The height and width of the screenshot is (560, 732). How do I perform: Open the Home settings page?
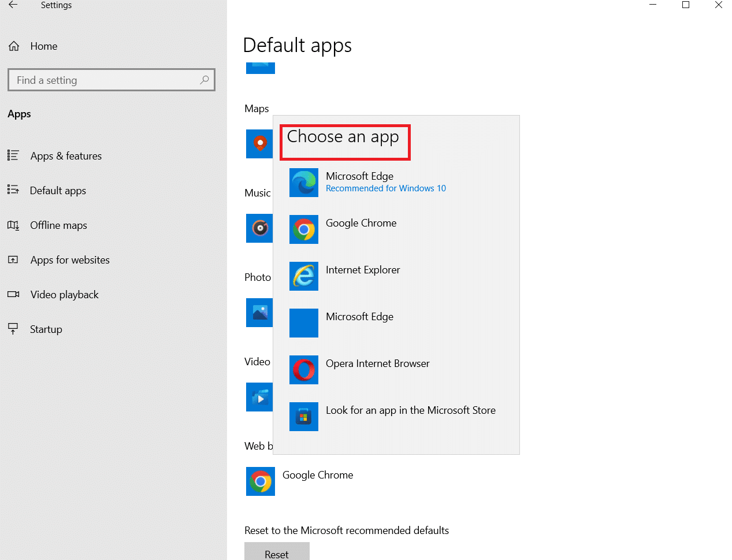coord(44,46)
